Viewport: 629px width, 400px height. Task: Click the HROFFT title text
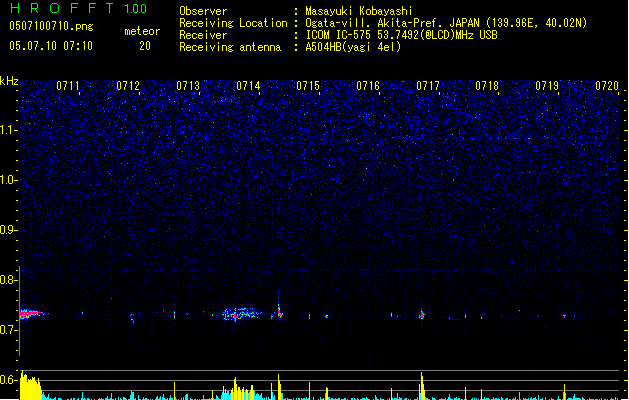(x=62, y=8)
